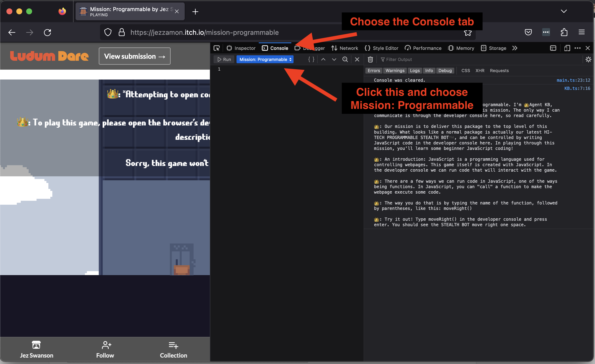Click the toolbar extension icon with dots

click(546, 32)
